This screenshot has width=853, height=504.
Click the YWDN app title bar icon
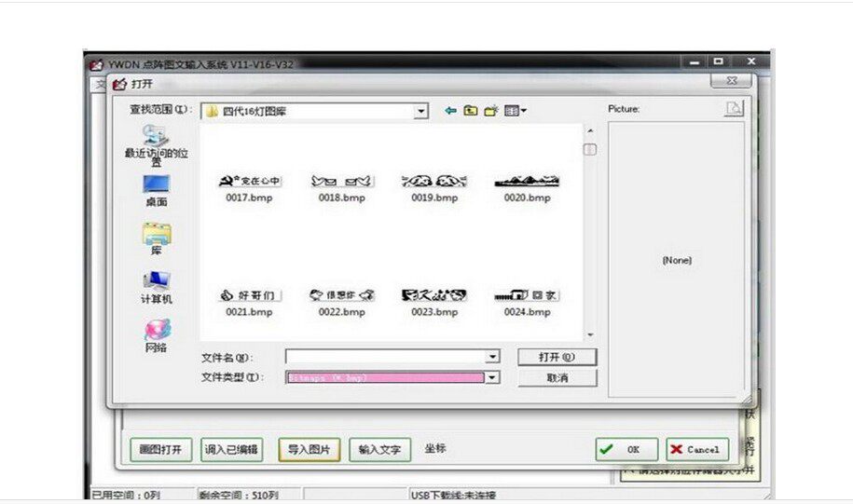click(97, 64)
